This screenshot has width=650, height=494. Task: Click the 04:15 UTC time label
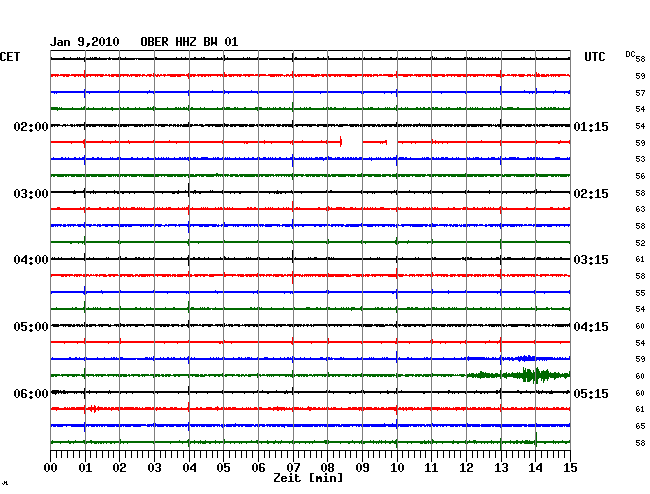[x=591, y=327]
